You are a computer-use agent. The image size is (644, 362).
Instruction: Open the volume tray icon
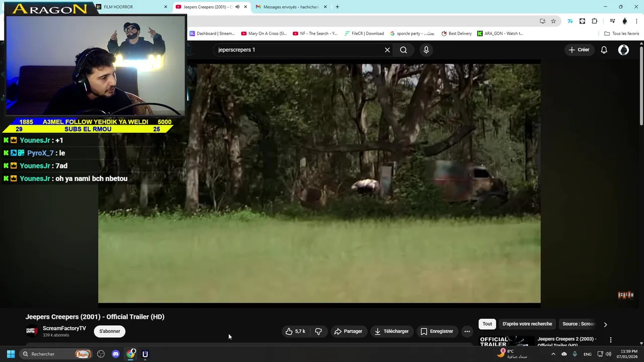click(608, 354)
